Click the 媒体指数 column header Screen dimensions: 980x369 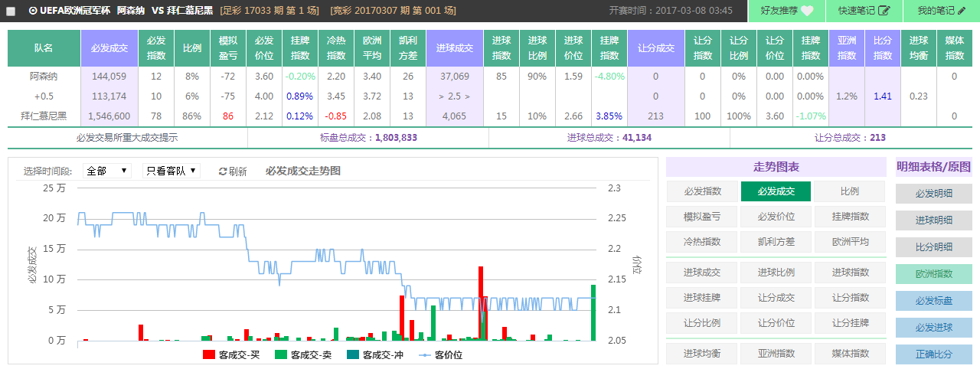[x=955, y=48]
